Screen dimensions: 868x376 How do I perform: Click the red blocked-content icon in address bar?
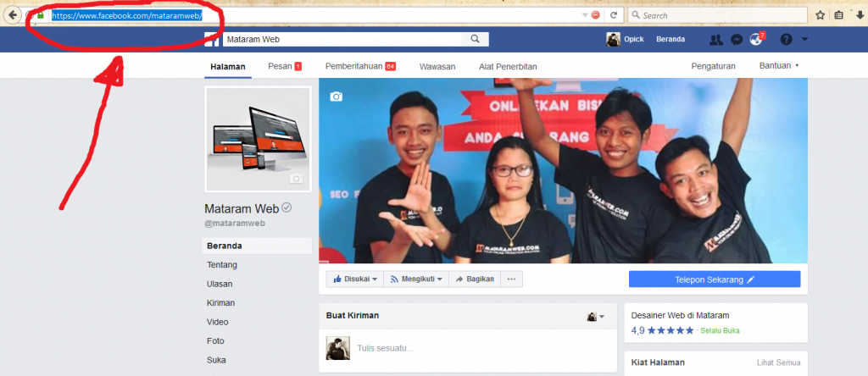(x=596, y=15)
